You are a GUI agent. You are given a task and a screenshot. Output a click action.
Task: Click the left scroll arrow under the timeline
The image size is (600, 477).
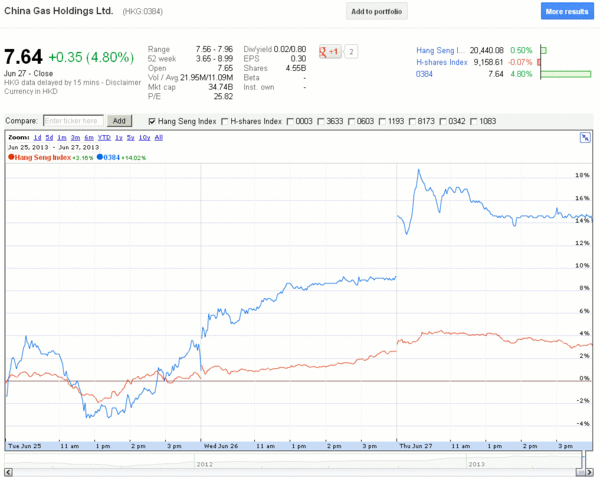tap(8, 472)
